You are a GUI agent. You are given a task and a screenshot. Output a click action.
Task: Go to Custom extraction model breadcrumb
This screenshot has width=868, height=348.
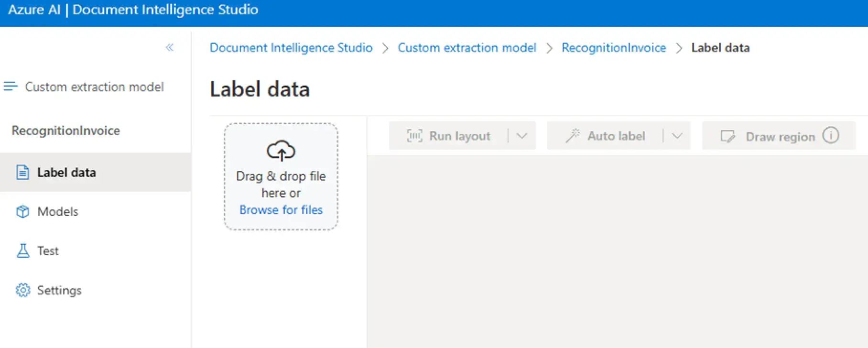point(467,48)
